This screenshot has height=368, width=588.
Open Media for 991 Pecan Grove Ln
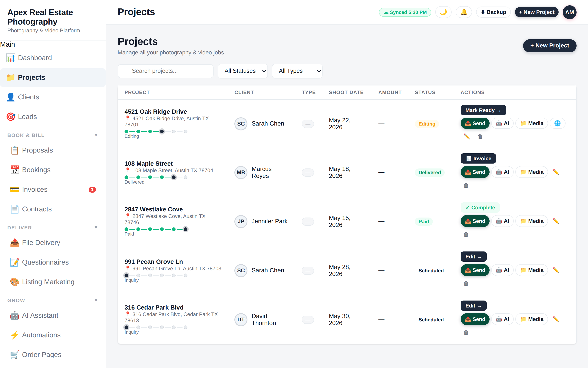[x=531, y=270]
